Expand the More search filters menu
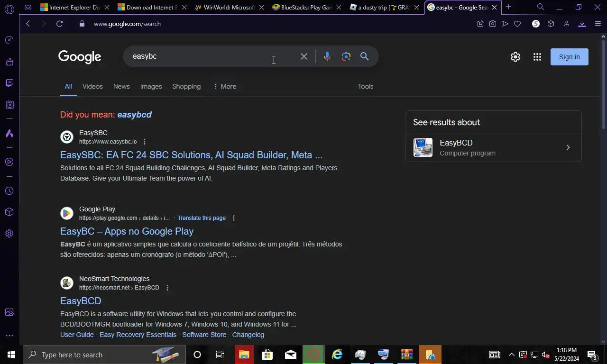 tap(225, 86)
